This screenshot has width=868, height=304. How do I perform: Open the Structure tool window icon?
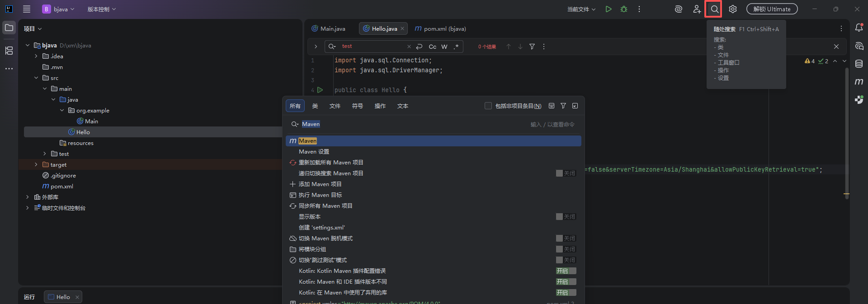tap(9, 51)
